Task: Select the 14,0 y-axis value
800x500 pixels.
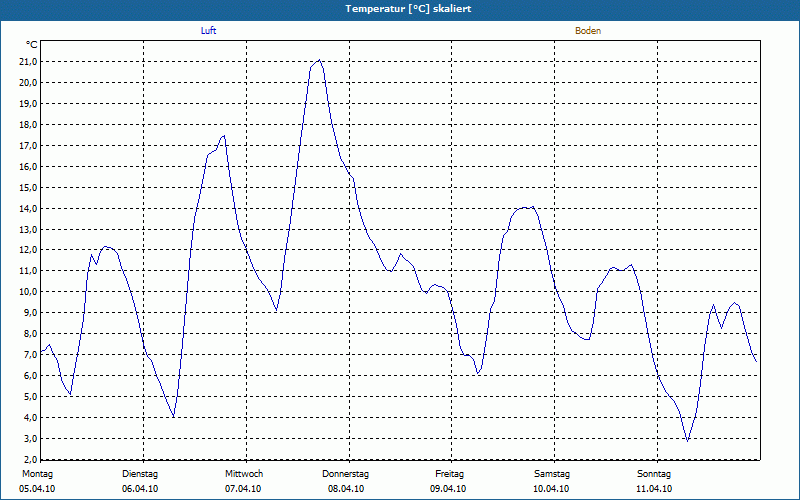Action: click(x=28, y=208)
